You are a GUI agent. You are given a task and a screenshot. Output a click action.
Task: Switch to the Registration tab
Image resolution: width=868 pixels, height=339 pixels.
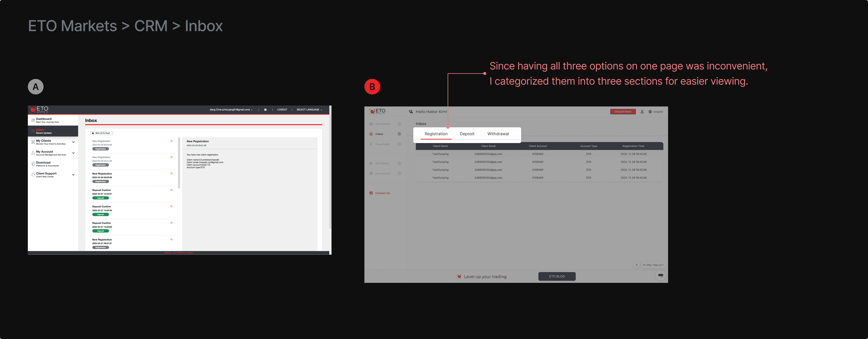436,134
